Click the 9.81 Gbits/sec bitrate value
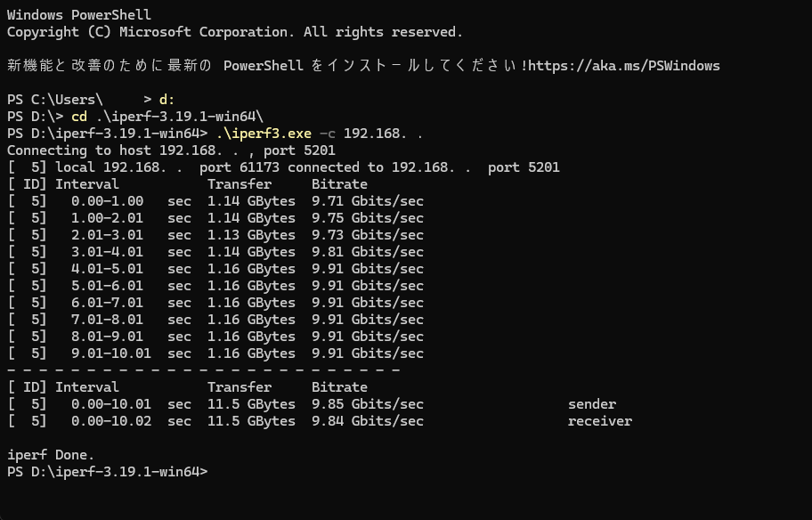The image size is (812, 520). [x=368, y=252]
